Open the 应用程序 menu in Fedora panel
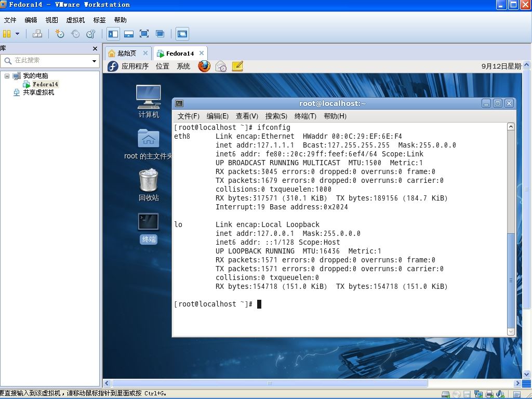The image size is (532, 399). (135, 66)
